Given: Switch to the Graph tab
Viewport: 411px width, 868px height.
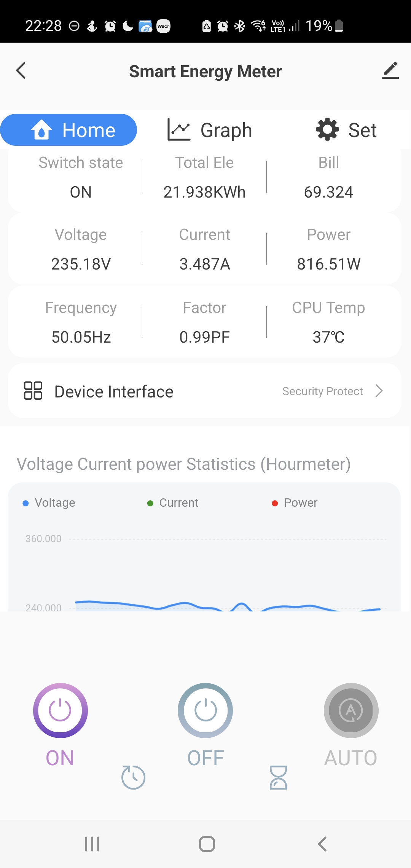Looking at the screenshot, I should click(x=210, y=130).
